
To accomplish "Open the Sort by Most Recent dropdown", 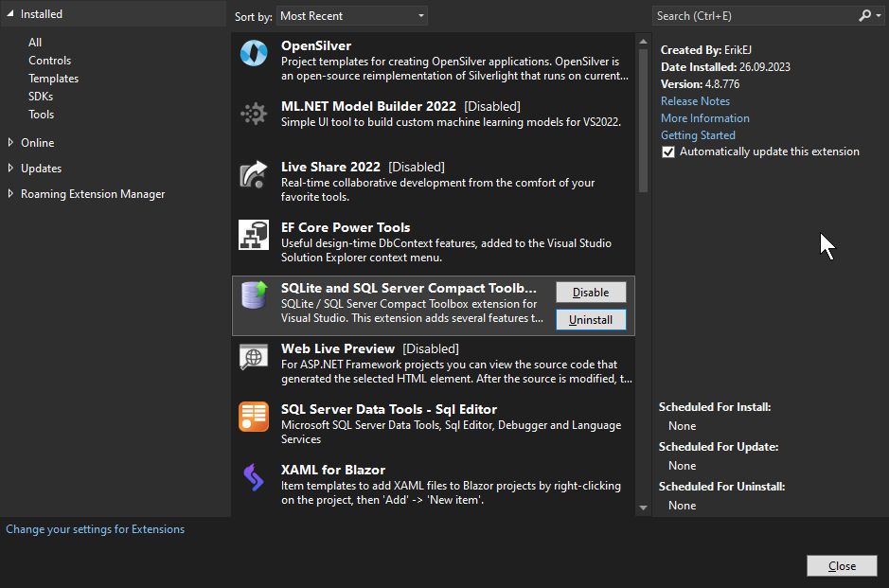I will pyautogui.click(x=351, y=16).
